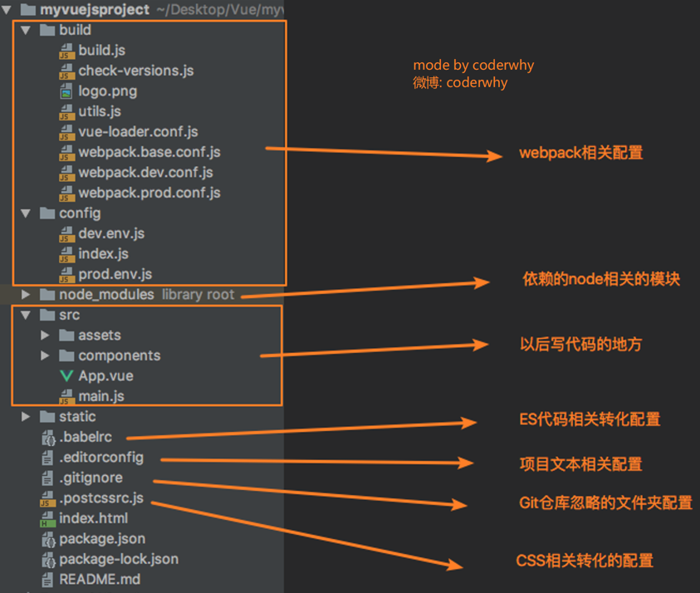This screenshot has width=700, height=593.
Task: Select the assets folder label
Action: click(x=100, y=336)
